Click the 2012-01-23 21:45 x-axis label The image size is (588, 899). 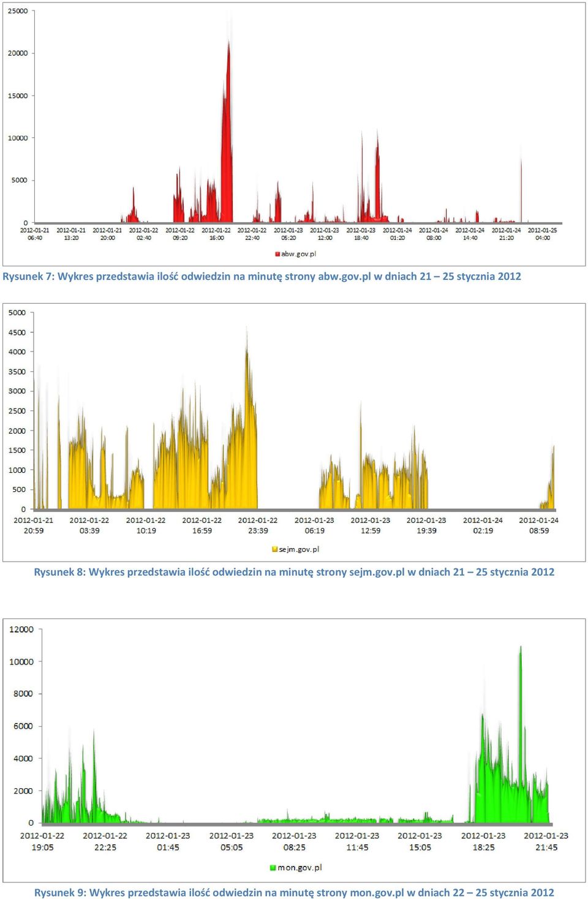[546, 841]
